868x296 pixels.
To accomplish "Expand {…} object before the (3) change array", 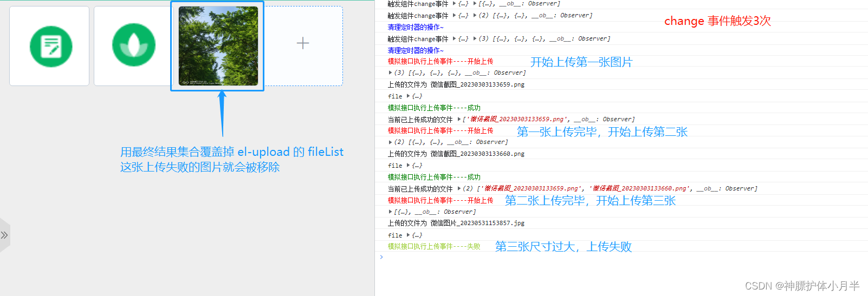I will pos(455,38).
